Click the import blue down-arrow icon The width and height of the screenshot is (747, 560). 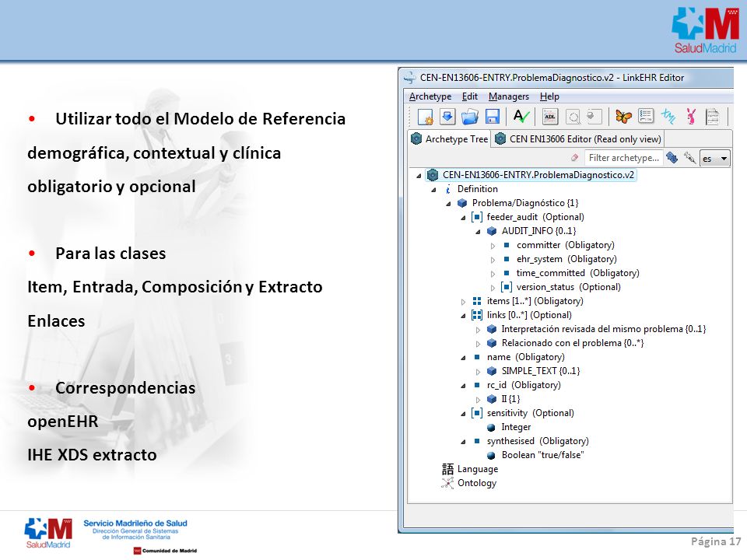[x=447, y=117]
